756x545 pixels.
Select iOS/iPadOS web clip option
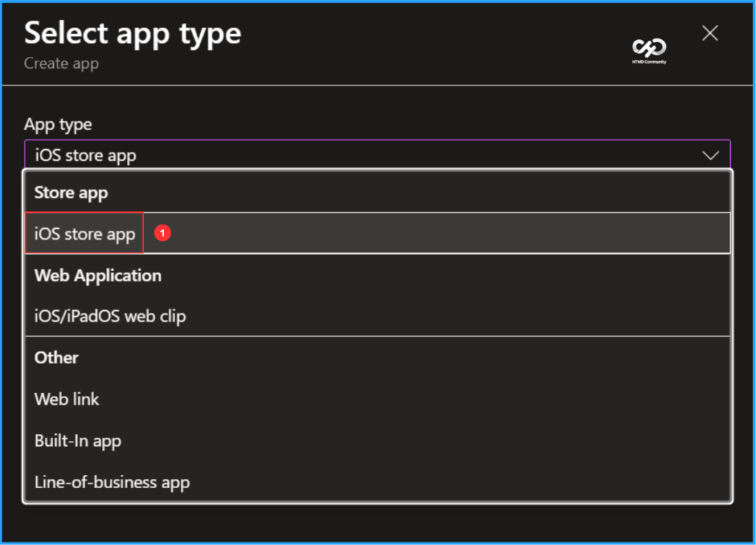click(x=110, y=315)
